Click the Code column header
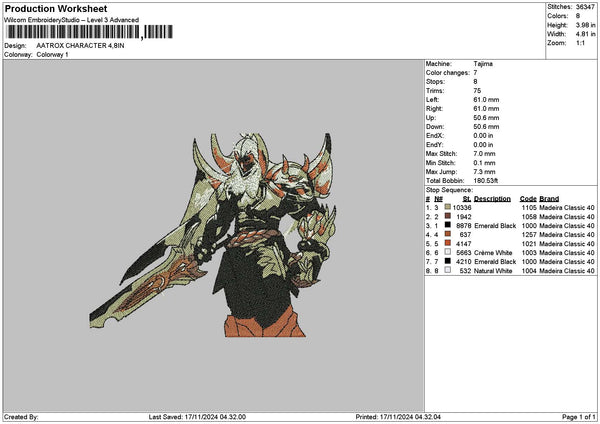Screen dimensions: 600x424 click(528, 198)
